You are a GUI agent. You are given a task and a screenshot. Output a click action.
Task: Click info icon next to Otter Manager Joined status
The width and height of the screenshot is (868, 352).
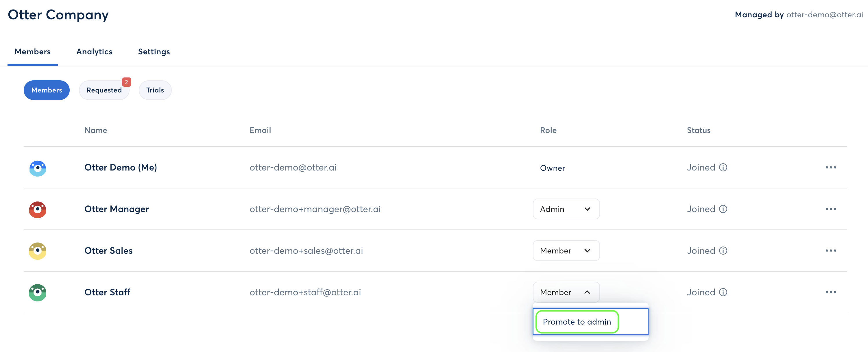(723, 209)
